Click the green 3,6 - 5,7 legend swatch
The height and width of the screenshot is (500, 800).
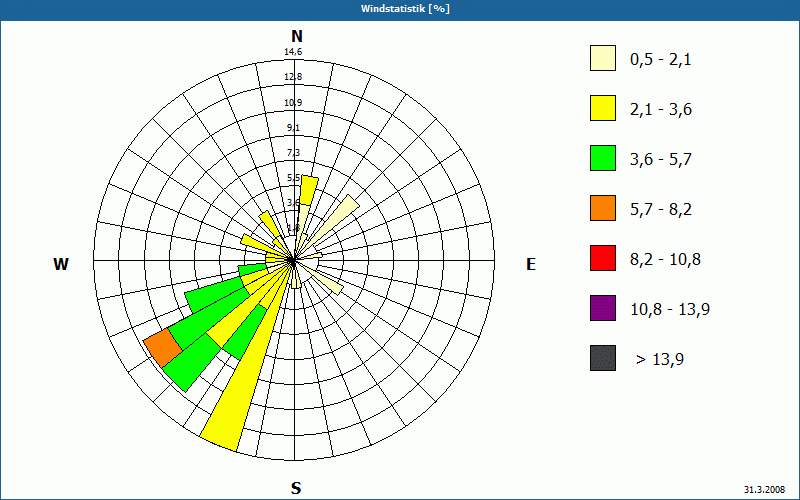point(603,158)
